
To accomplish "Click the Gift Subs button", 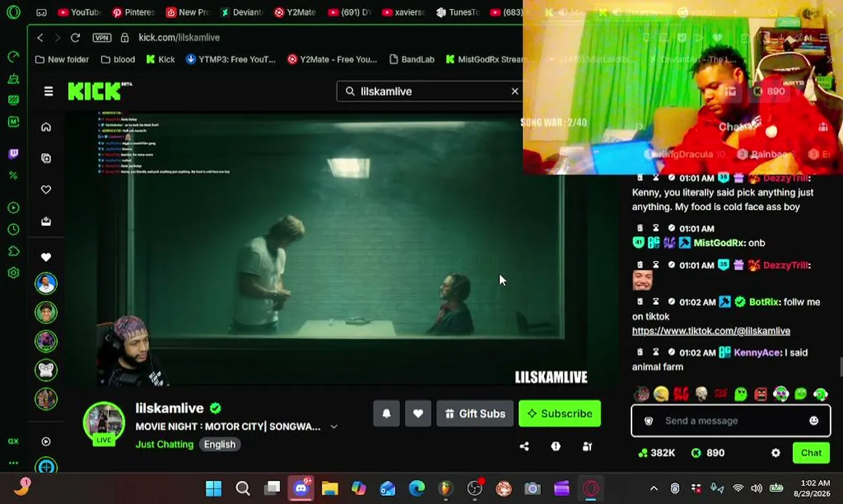I will [475, 414].
